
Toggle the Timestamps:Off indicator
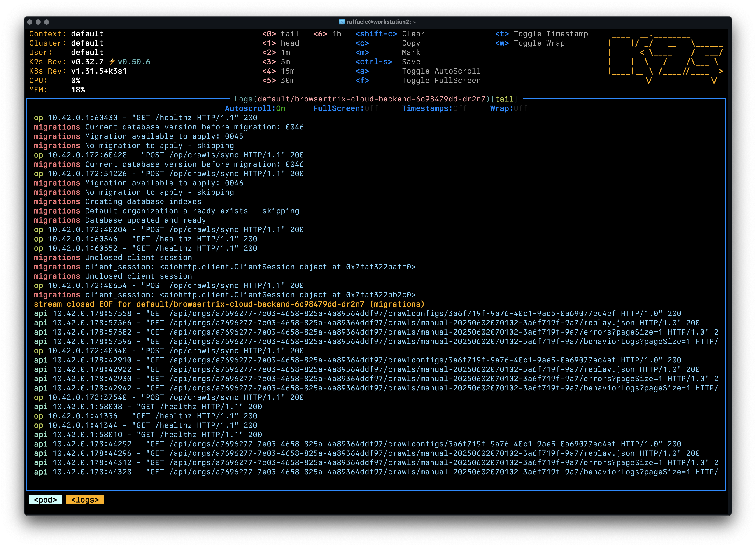pos(434,108)
